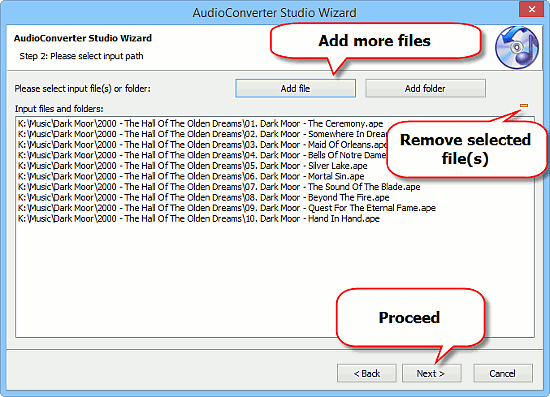This screenshot has width=550, height=397.
Task: Close the AudioConverter Studio Wizard window
Action: coord(531,9)
